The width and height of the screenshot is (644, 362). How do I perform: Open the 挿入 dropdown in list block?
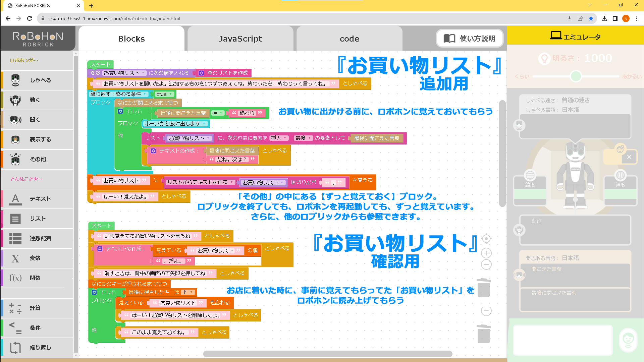(279, 138)
